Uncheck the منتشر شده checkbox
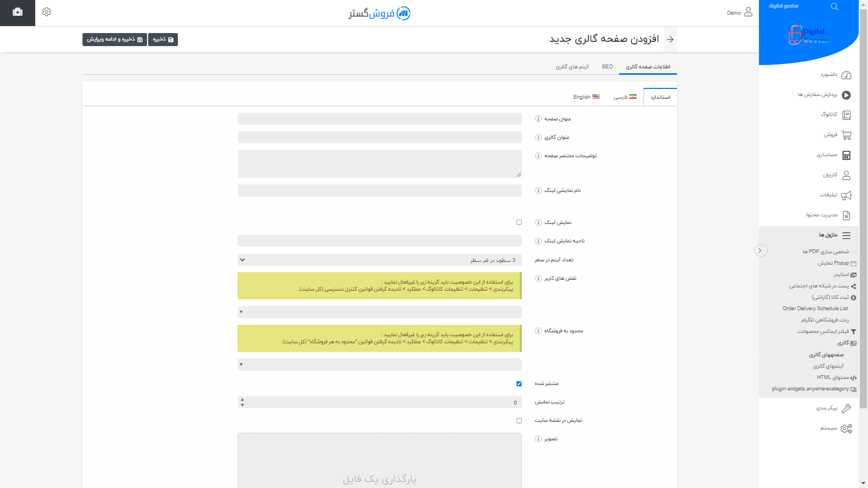 (x=519, y=384)
